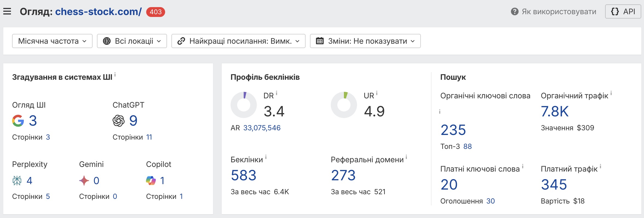Open the Зміни: Не показувати dropdown

click(365, 41)
